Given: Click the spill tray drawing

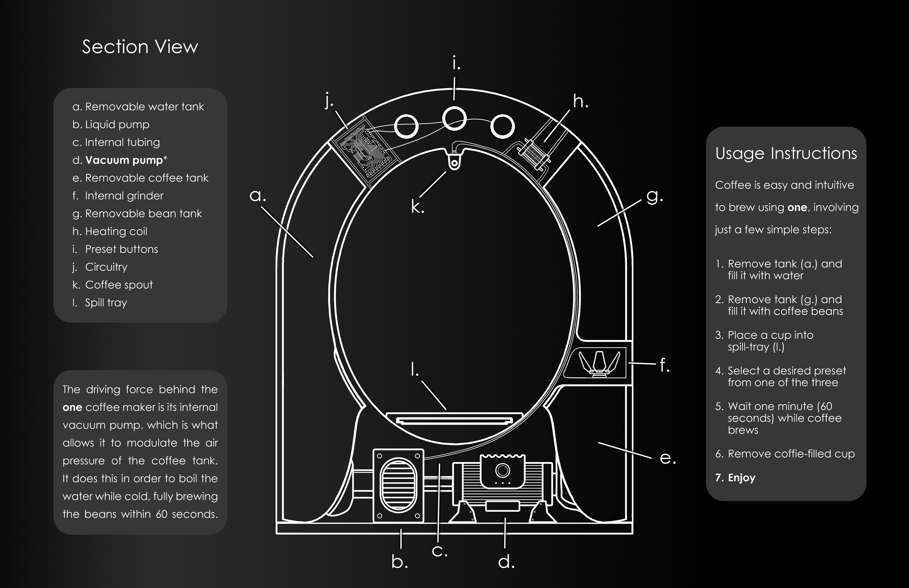Looking at the screenshot, I should (x=454, y=419).
